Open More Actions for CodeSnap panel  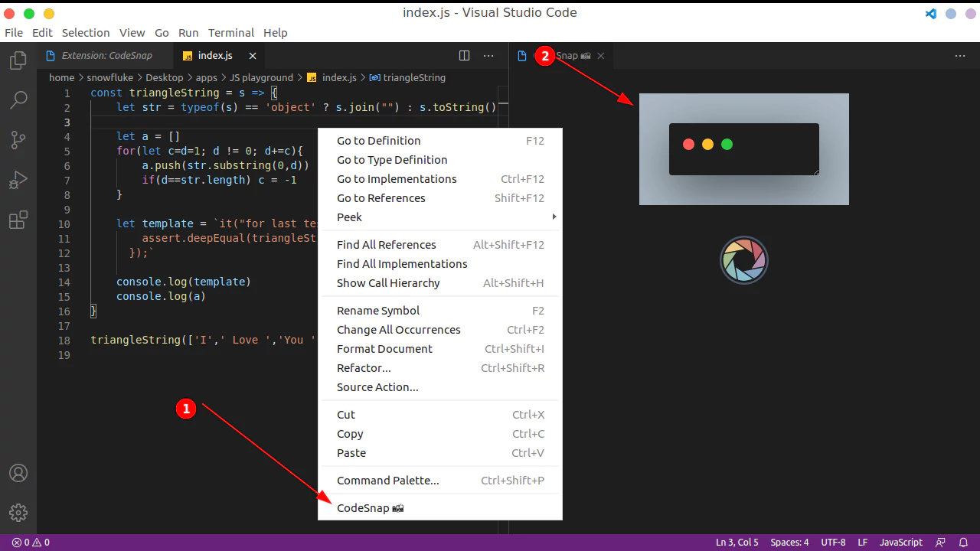click(960, 56)
